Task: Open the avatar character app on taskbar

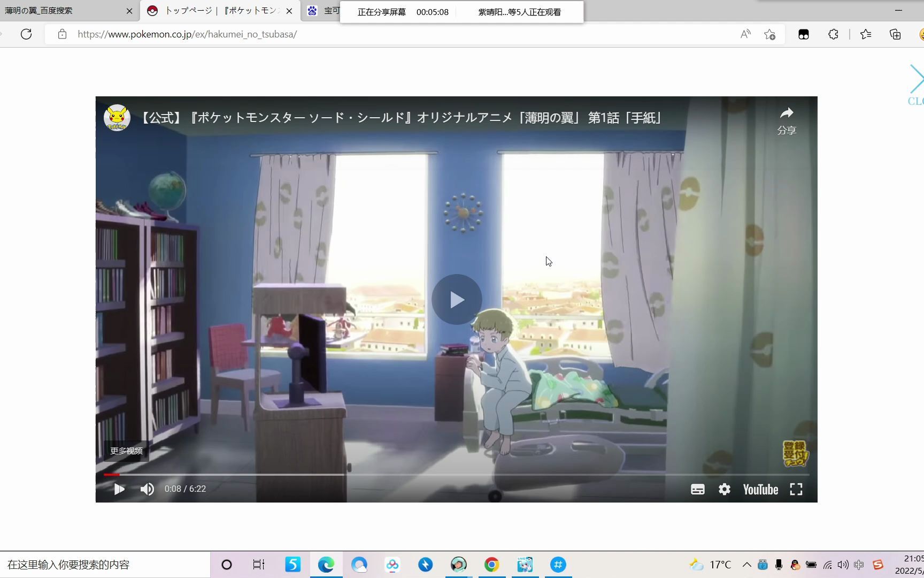Action: [459, 565]
